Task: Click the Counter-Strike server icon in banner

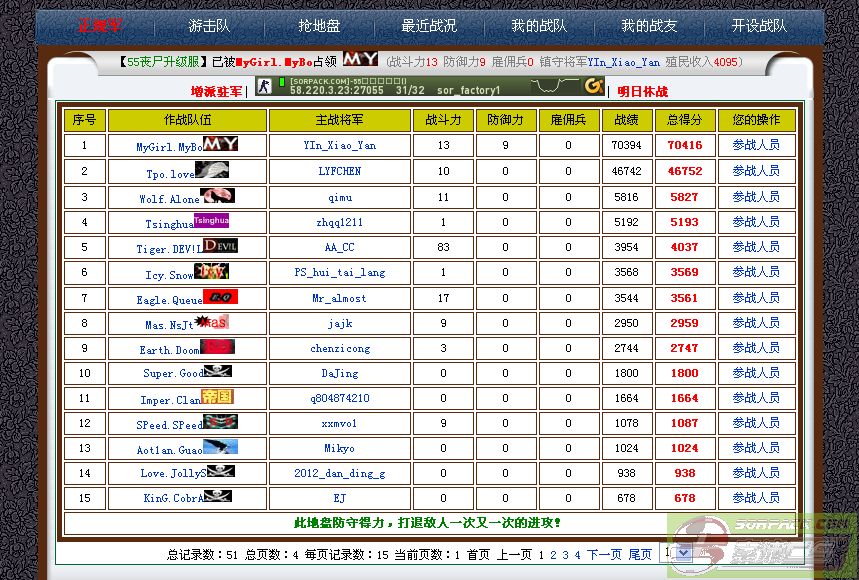Action: point(264,86)
